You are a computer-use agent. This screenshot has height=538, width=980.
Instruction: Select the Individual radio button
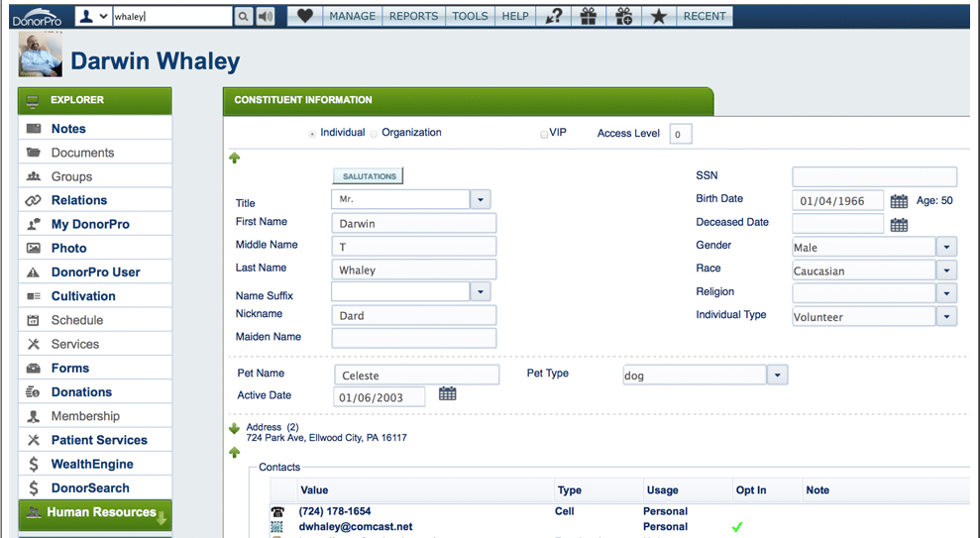[x=312, y=134]
